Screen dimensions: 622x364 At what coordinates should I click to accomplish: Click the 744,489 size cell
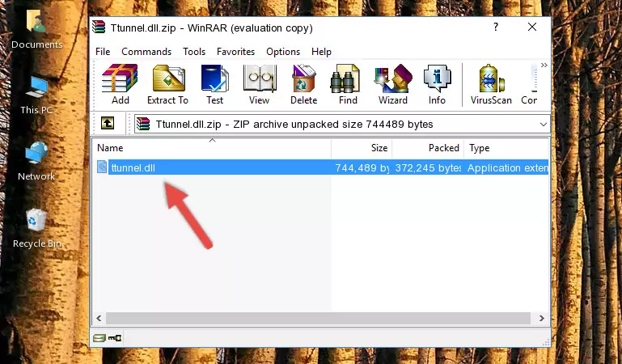click(x=362, y=168)
